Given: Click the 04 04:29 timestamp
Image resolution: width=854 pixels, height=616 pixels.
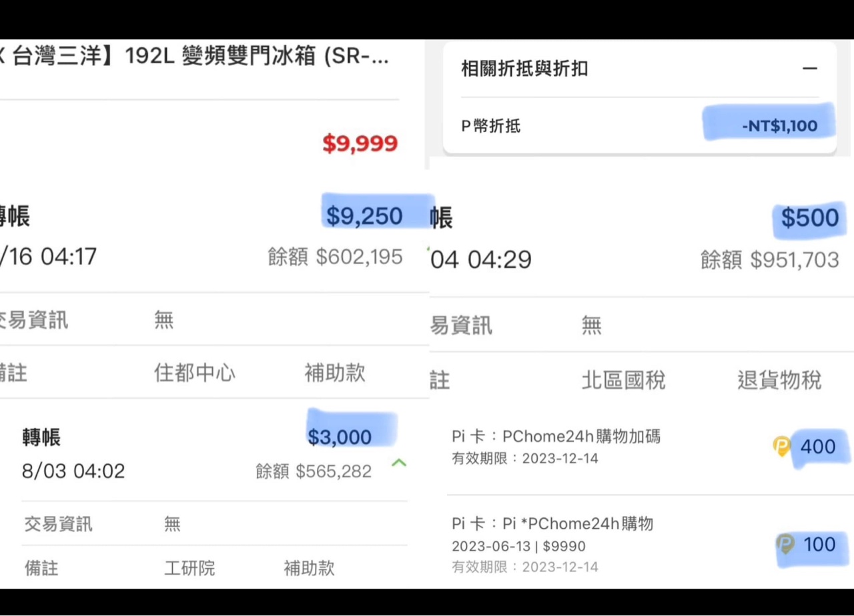Looking at the screenshot, I should coord(481,260).
